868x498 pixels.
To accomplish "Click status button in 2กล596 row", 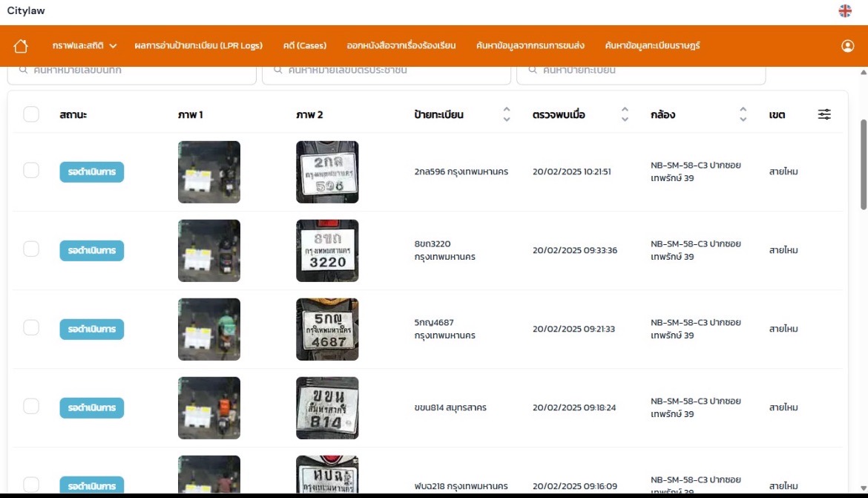I will [92, 171].
